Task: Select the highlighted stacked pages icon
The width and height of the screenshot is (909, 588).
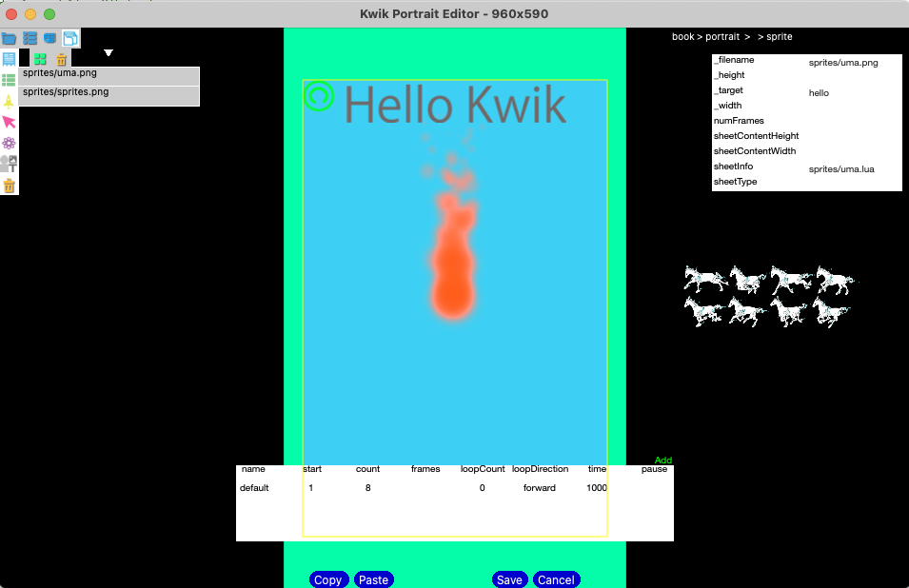Action: click(70, 39)
